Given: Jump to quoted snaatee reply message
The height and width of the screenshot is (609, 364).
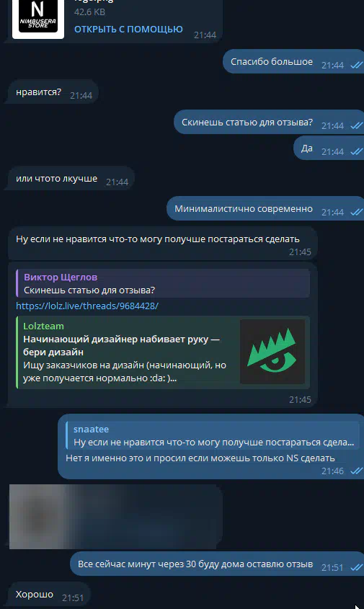Looking at the screenshot, I should tap(213, 435).
